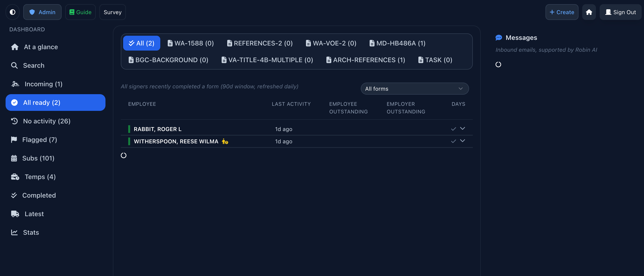Switch to the MD-HB486A (1) tab
Screen dimensions: 644x276
coord(397,43)
